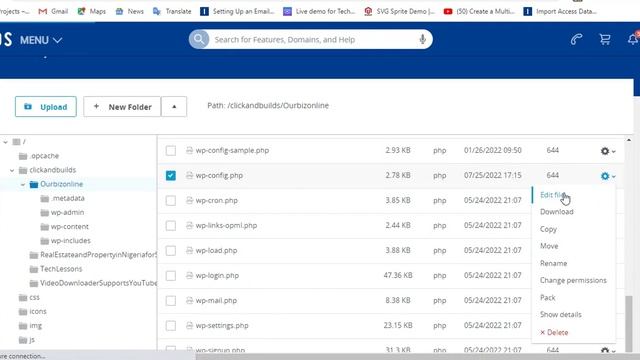The image size is (640, 360).
Task: Open the css folder
Action: 29,297
